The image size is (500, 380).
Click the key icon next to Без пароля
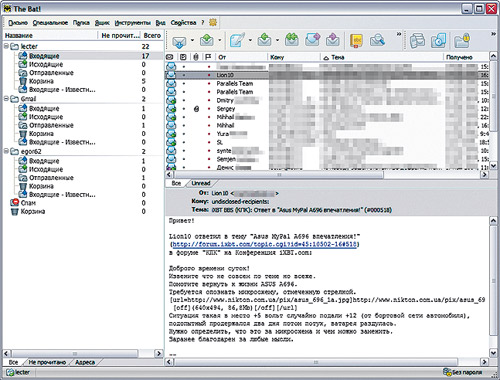[447, 372]
